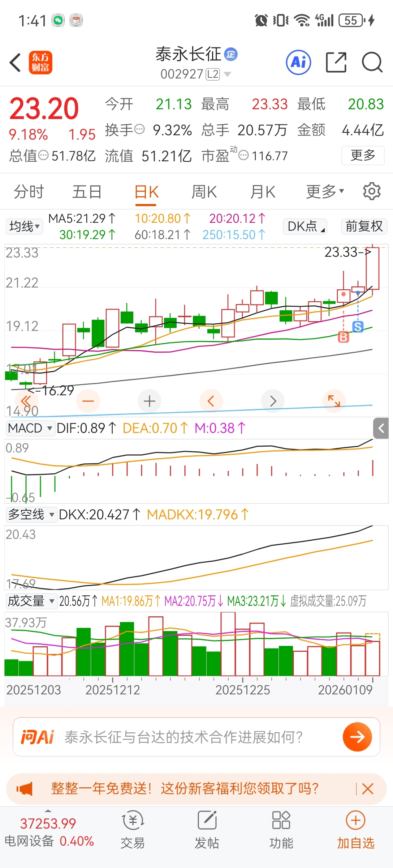Image resolution: width=393 pixels, height=868 pixels.
Task: Open the 多空线 indicator dropdown
Action: point(31,514)
